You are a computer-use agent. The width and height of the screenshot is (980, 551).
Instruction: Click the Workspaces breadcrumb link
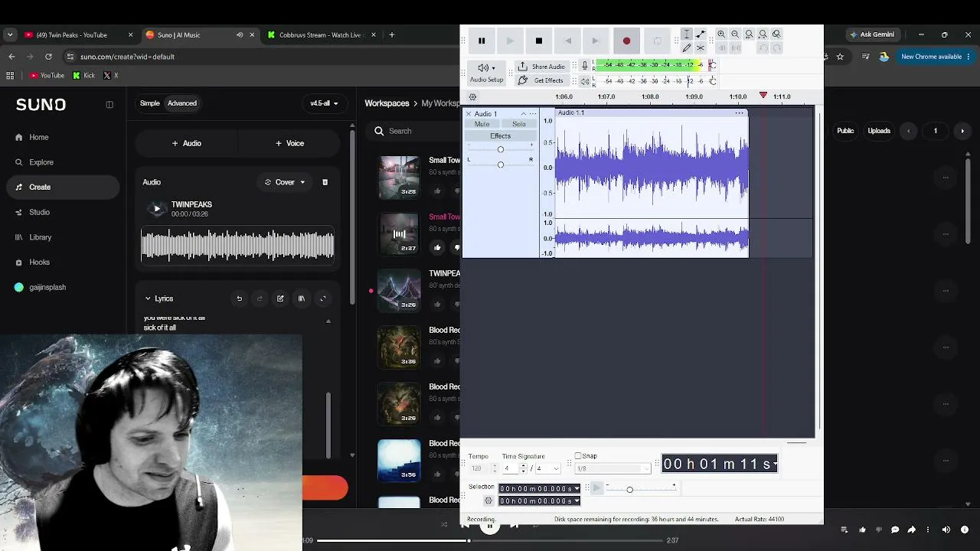(x=387, y=103)
